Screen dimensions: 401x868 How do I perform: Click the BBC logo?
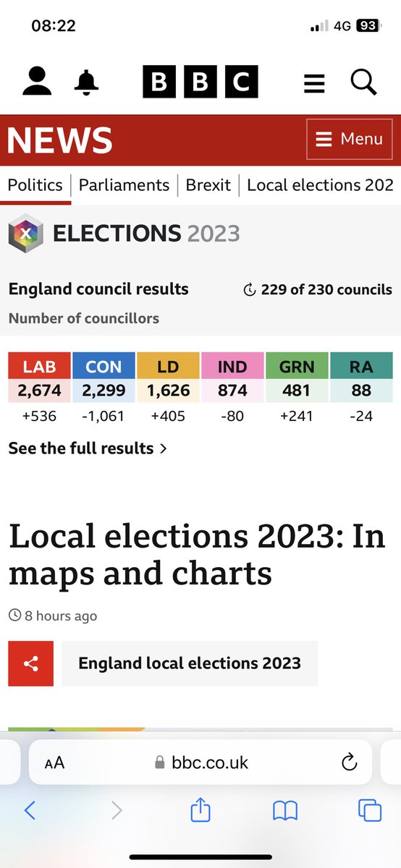[x=200, y=81]
